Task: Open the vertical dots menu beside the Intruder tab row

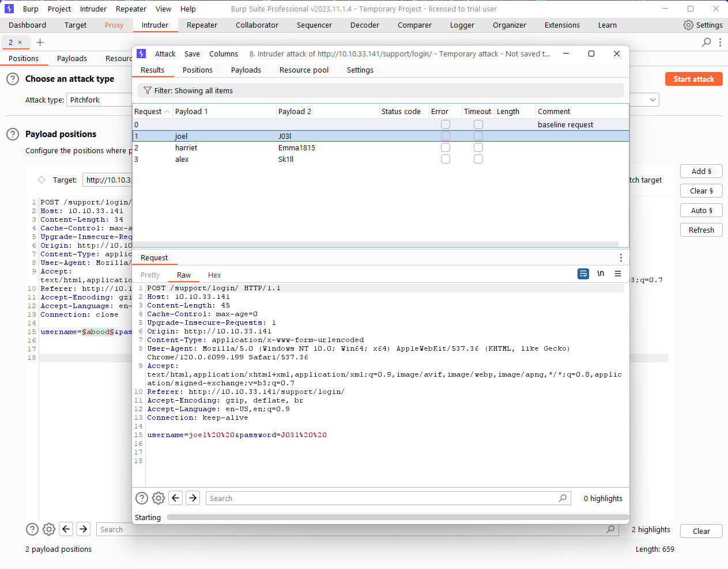Action: tap(720, 42)
